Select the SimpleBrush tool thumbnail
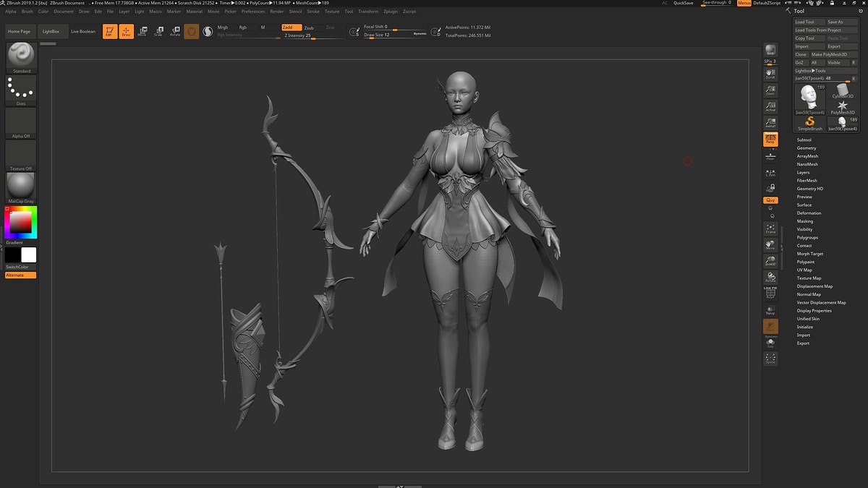This screenshot has width=868, height=488. [810, 124]
